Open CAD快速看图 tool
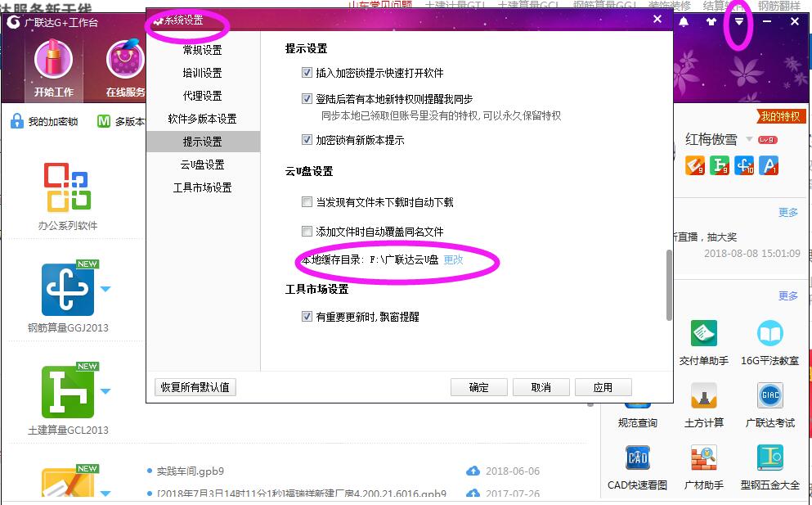Viewport: 812px width, 505px height. pos(638,458)
